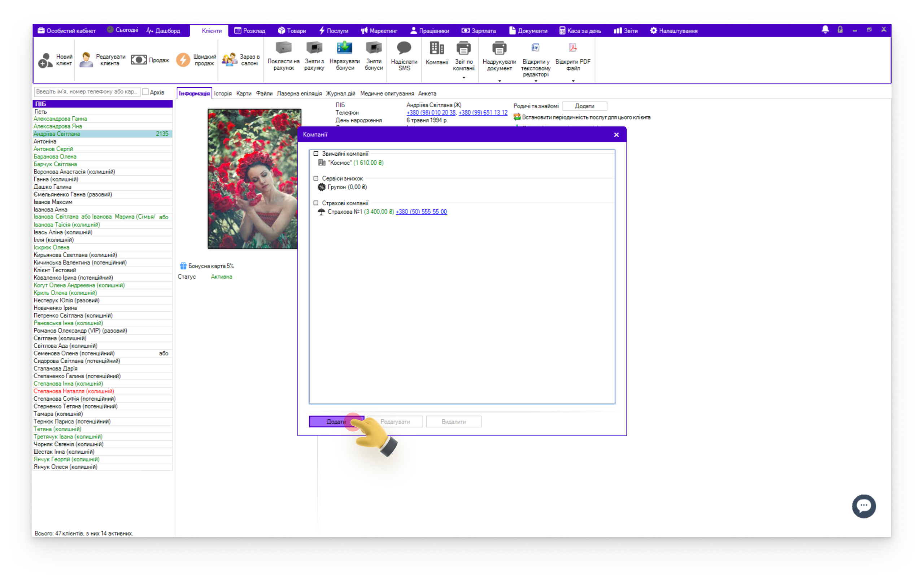Open the Сьогодні menu item
This screenshot has width=924, height=578.
click(122, 30)
